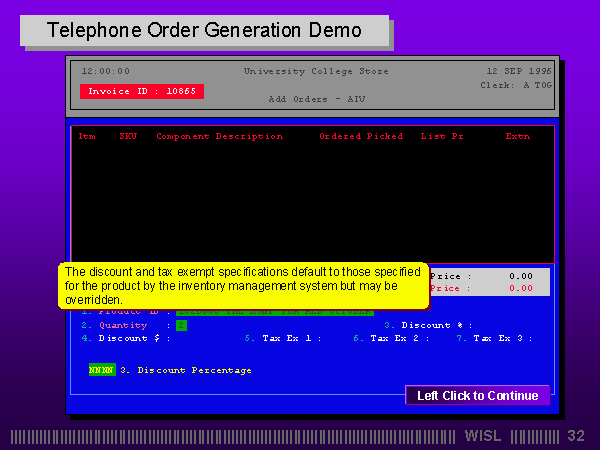Viewport: 600px width, 450px height.
Task: Select the red Invoice ID 10865 field
Action: pos(142,91)
